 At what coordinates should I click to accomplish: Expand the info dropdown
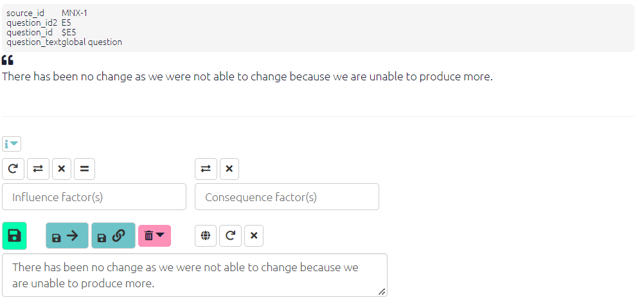tap(12, 144)
